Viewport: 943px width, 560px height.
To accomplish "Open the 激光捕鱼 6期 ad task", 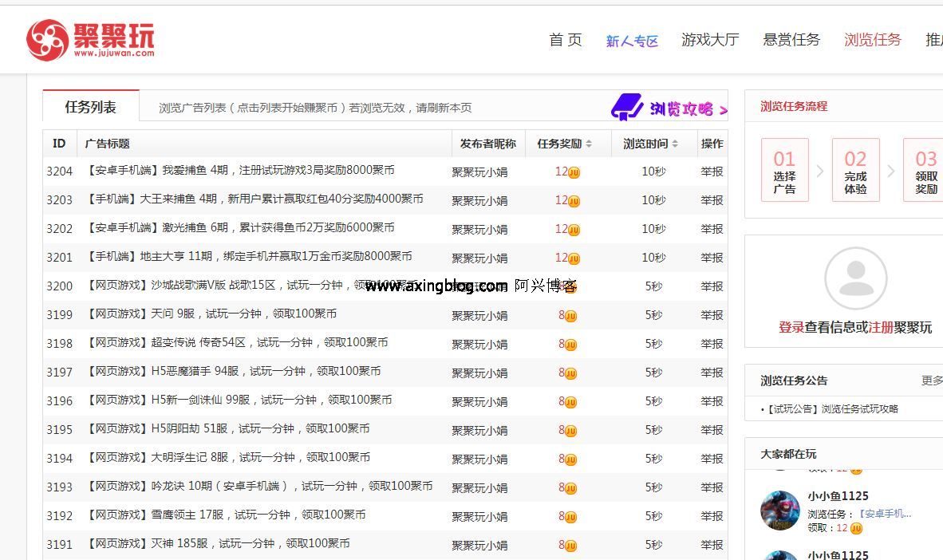I will (x=240, y=227).
